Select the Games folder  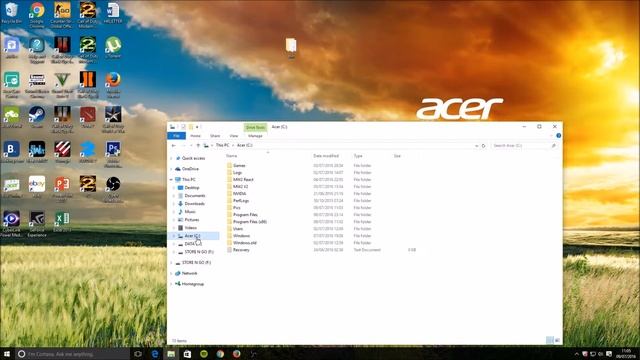(239, 166)
